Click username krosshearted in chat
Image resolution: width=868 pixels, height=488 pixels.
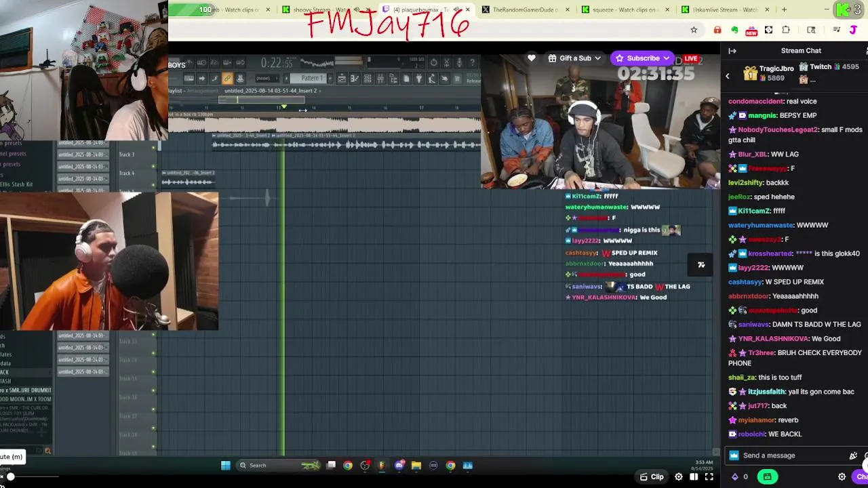(x=770, y=253)
